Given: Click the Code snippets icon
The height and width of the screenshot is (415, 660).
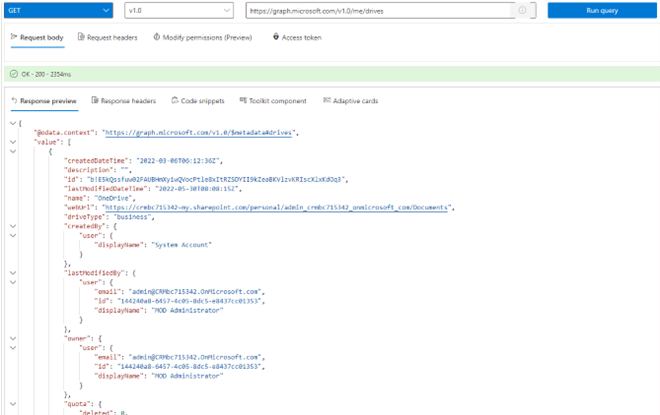Looking at the screenshot, I should click(x=175, y=100).
